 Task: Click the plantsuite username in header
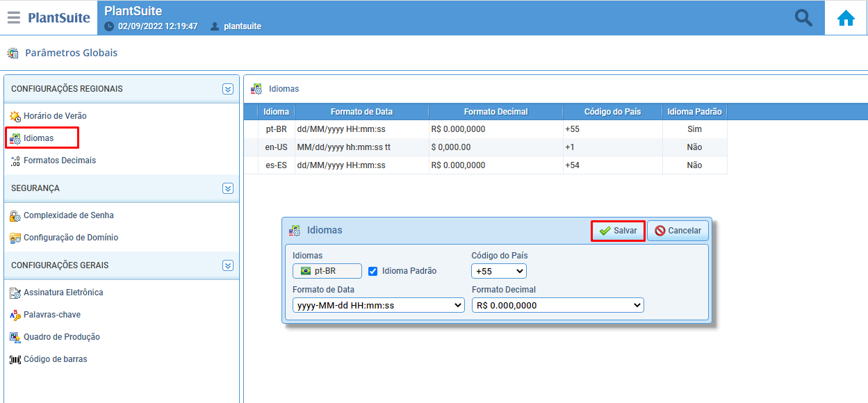coord(243,26)
